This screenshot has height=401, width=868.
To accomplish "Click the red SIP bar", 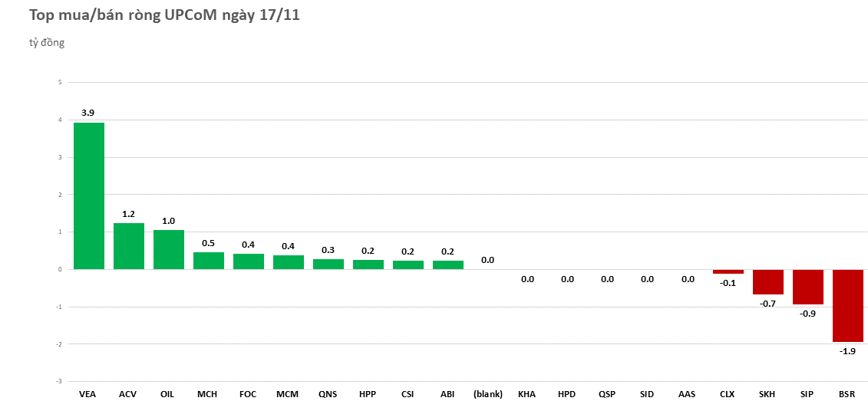I will (x=808, y=287).
